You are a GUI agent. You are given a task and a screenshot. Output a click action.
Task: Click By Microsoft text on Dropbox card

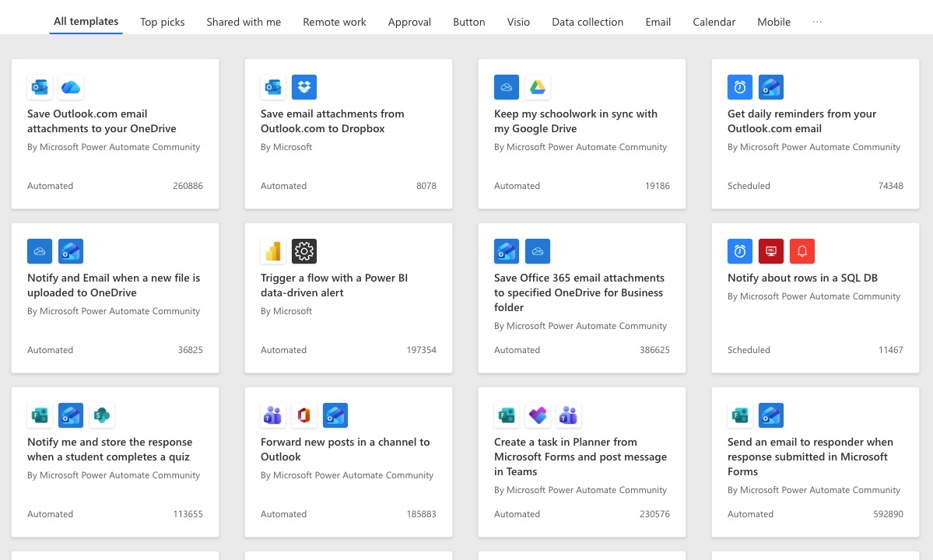click(x=286, y=147)
